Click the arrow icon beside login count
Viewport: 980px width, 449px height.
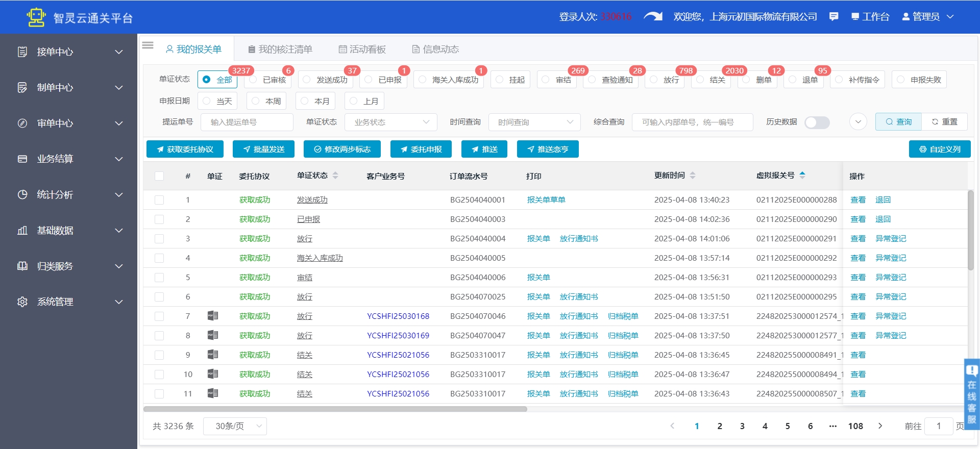pyautogui.click(x=653, y=16)
